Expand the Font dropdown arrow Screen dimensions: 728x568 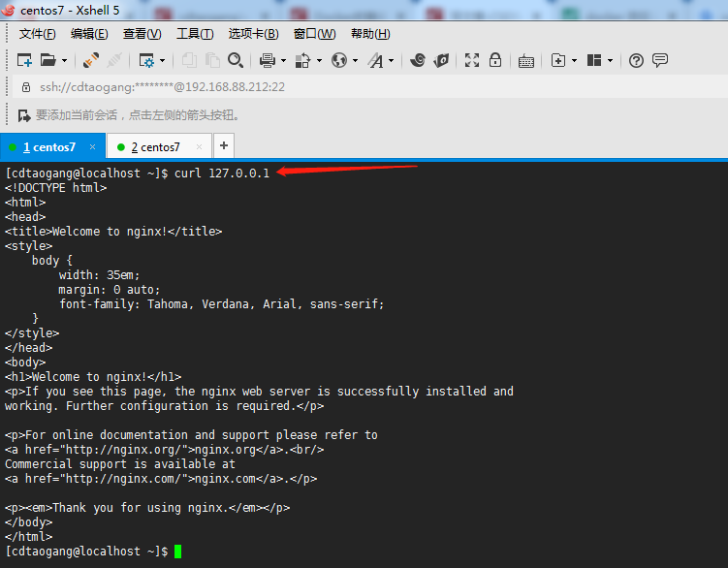point(391,60)
